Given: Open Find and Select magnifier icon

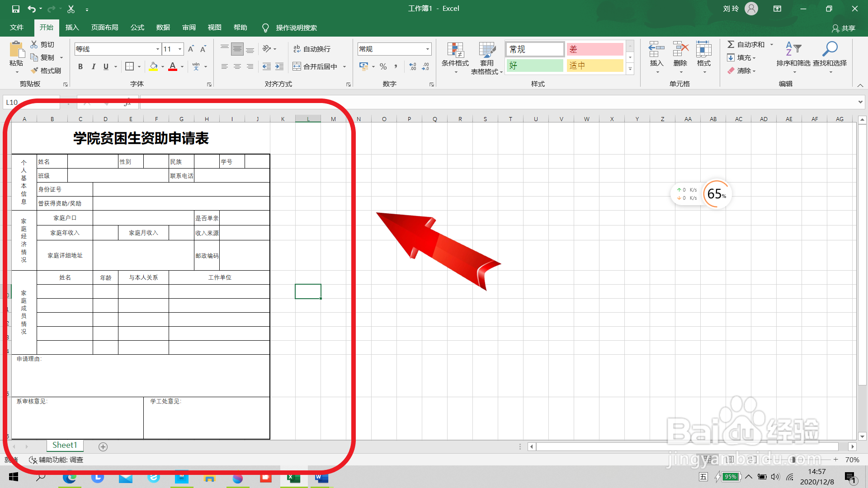Looking at the screenshot, I should (830, 49).
